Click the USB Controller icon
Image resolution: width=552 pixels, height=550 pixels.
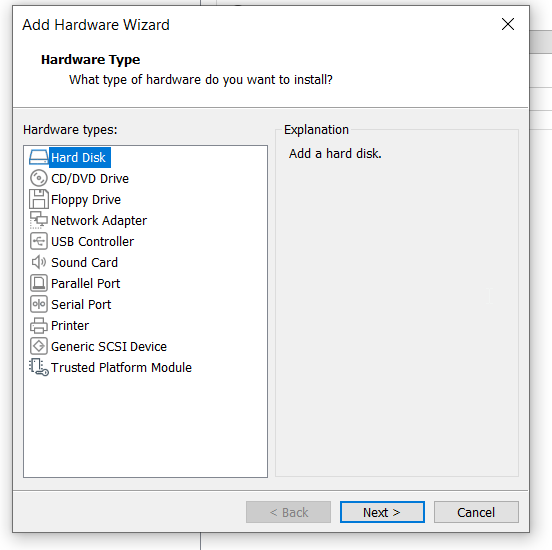click(x=38, y=241)
